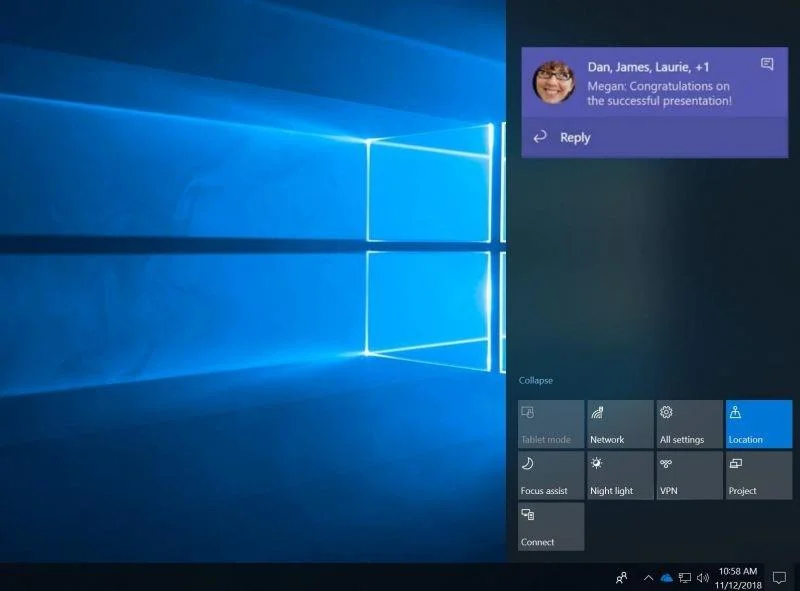Open the messaging app icon on the notification

(x=766, y=63)
